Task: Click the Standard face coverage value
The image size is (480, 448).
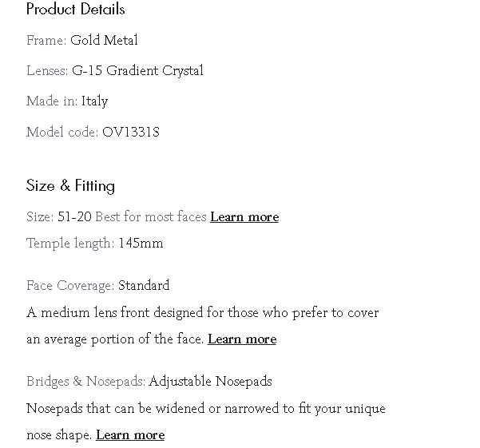Action: 144,286
